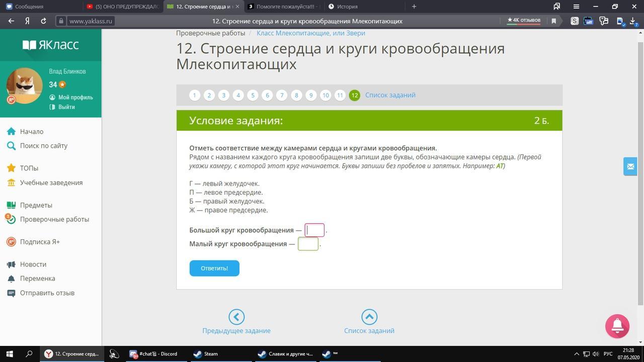Go back with the browser back arrow

(x=11, y=21)
